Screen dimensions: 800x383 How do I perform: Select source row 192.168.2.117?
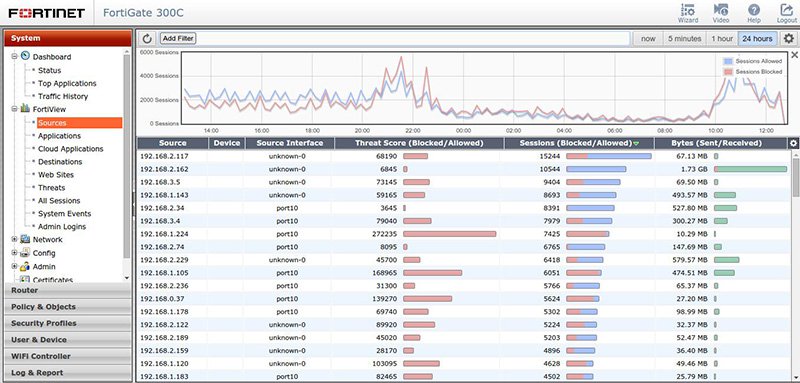coord(463,156)
